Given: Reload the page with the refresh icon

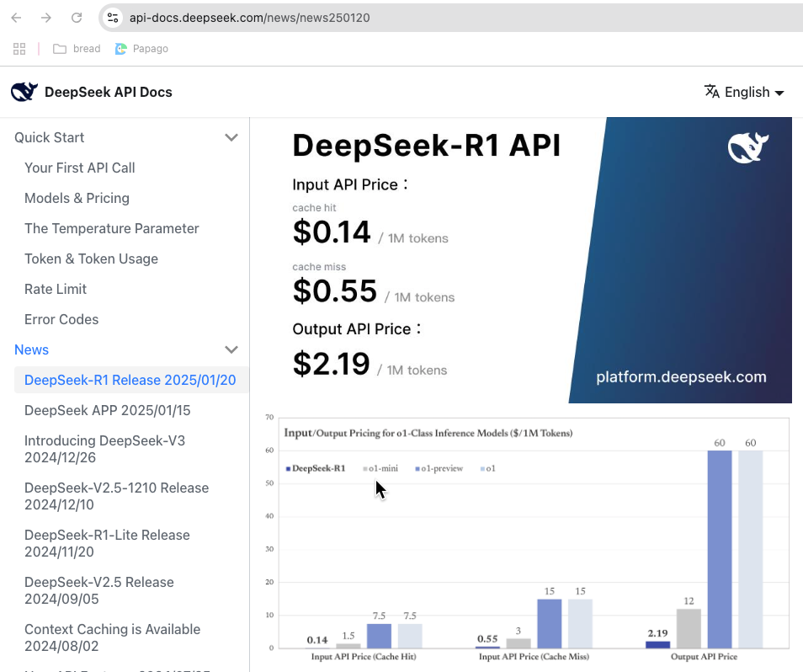Looking at the screenshot, I should tap(77, 18).
